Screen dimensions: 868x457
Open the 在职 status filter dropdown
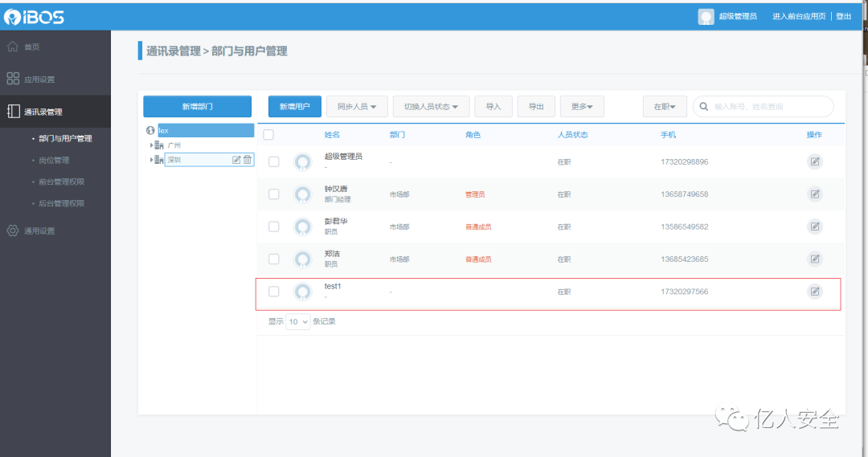pyautogui.click(x=665, y=106)
